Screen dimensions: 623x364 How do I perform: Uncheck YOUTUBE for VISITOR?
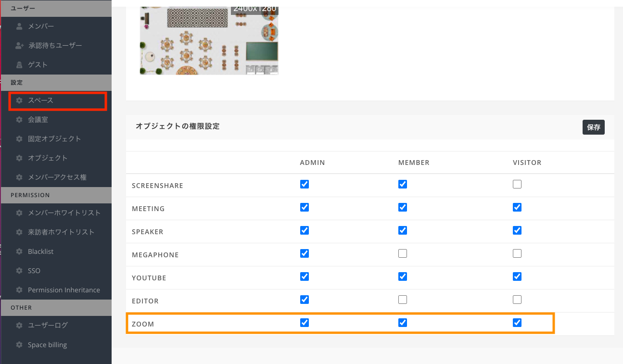pos(517,276)
